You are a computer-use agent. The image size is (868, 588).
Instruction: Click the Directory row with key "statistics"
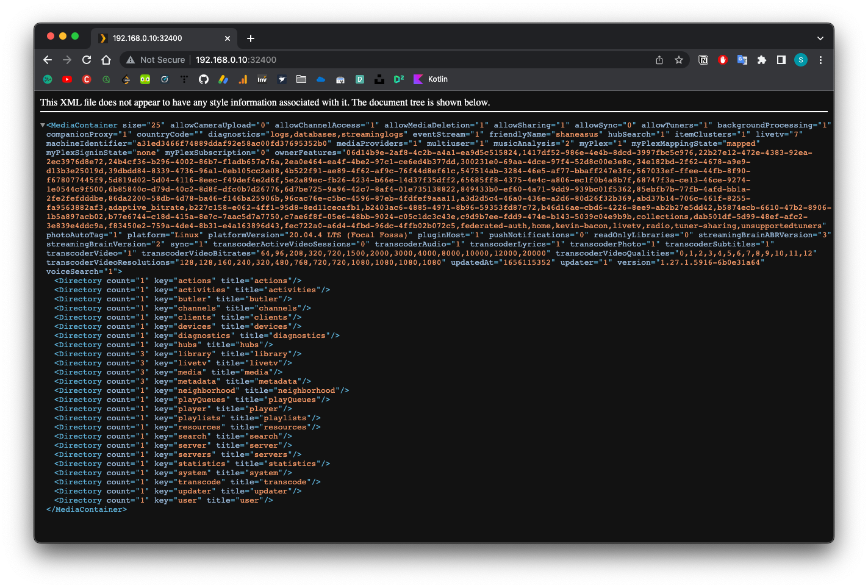[192, 464]
